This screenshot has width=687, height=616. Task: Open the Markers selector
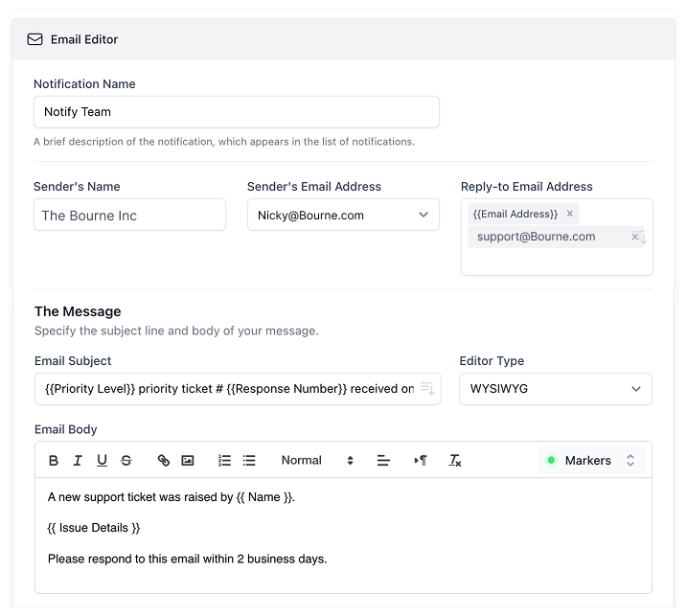(590, 461)
